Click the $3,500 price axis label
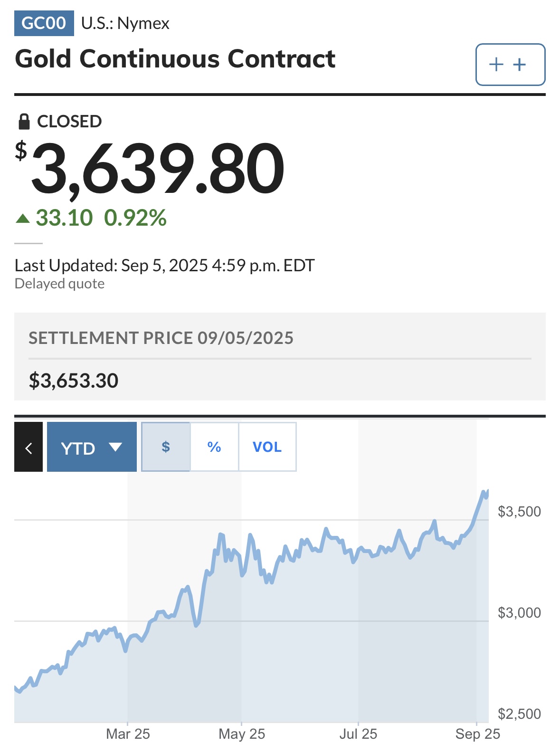 519,511
